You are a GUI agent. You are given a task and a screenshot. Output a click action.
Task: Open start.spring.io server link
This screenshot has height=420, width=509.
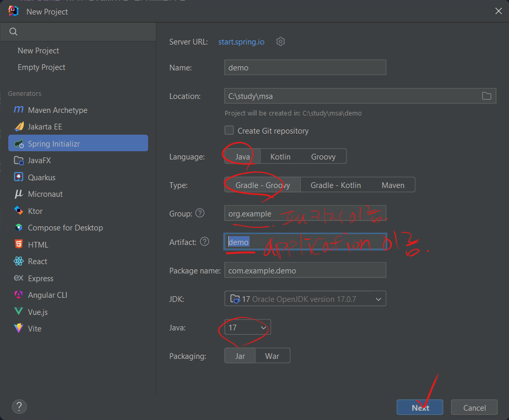click(241, 42)
